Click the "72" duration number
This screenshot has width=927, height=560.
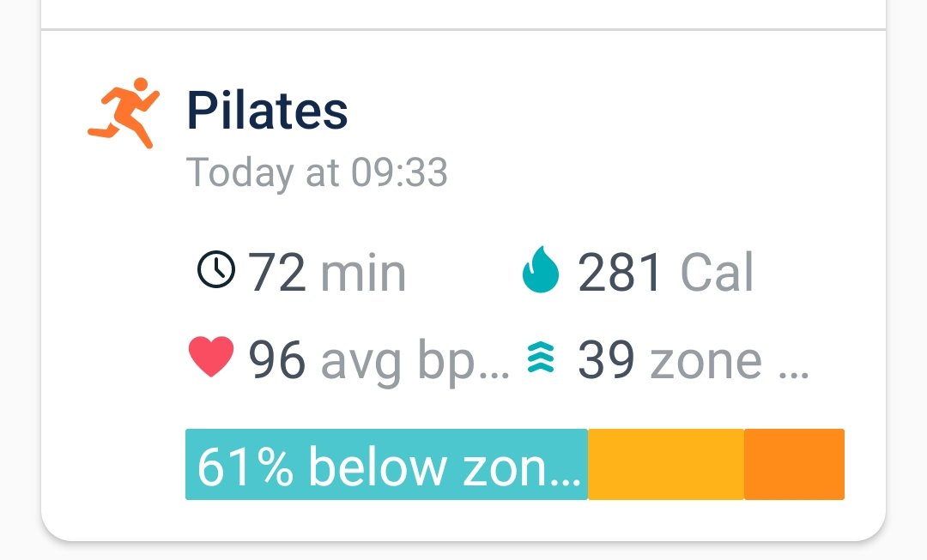276,273
